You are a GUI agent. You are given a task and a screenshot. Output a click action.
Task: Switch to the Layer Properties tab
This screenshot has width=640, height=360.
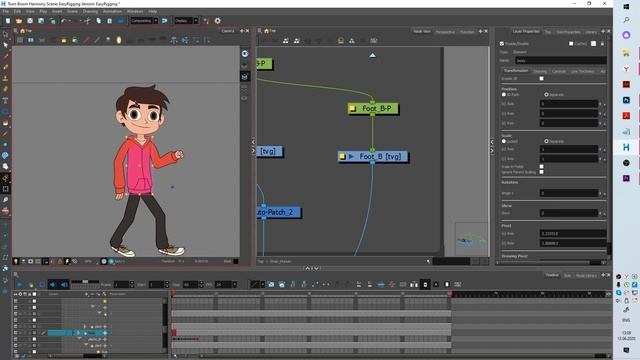(x=526, y=31)
